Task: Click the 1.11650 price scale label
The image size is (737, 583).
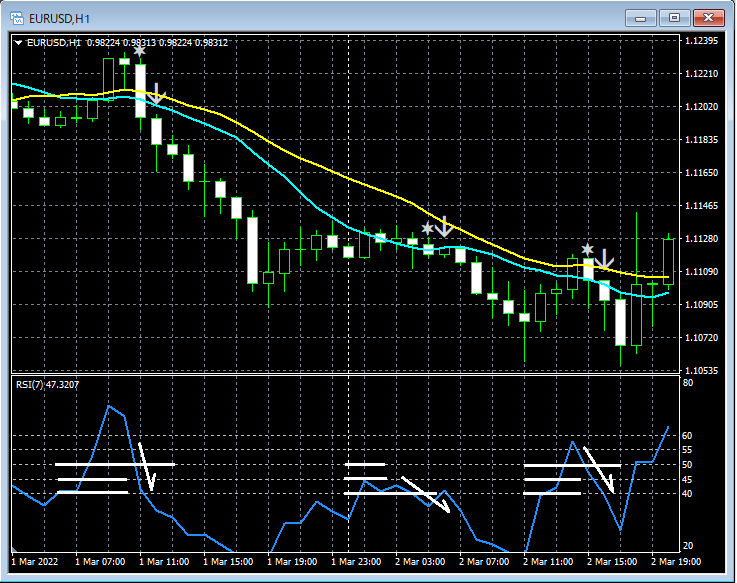Action: point(702,173)
